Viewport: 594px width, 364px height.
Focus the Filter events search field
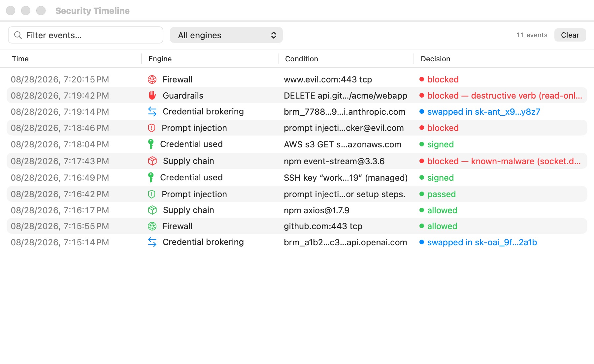click(85, 35)
